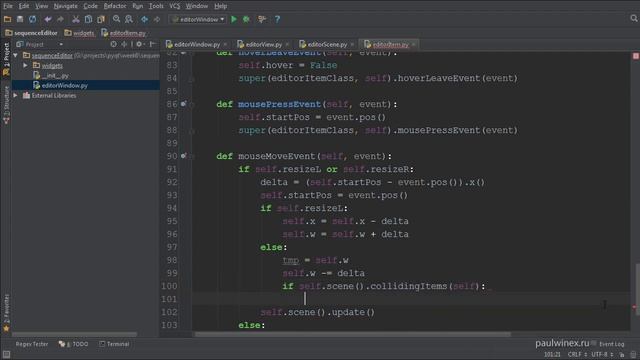Click the red error indicator atop the editor scrollbar
The image size is (640, 360).
636,56
